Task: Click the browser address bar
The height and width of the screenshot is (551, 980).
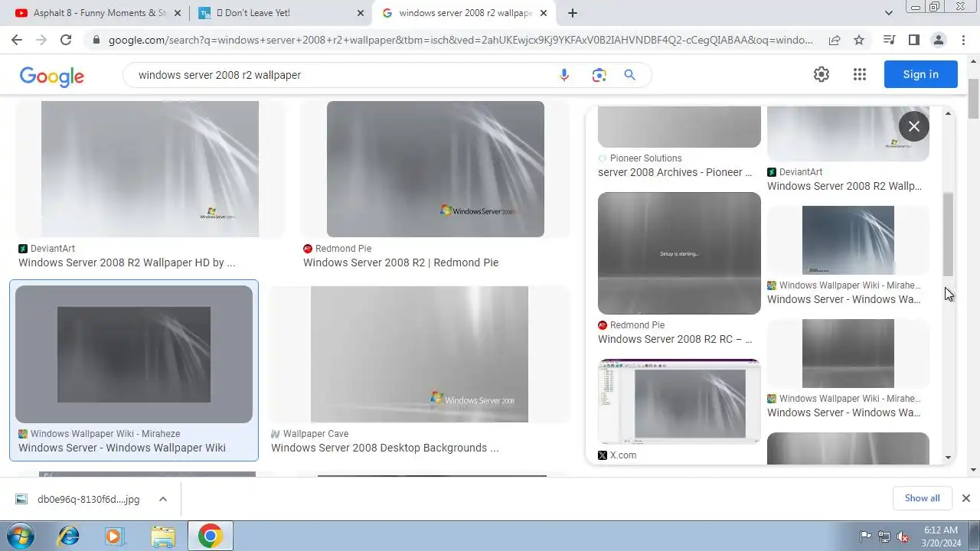Action: [x=460, y=40]
